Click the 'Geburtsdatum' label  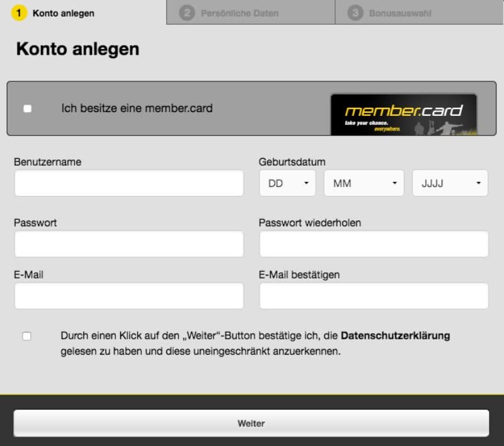[292, 162]
